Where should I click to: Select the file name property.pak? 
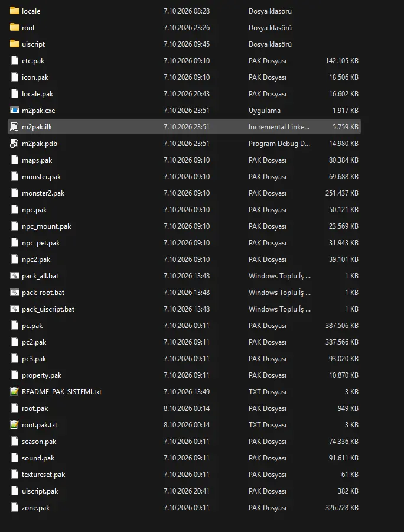42,375
